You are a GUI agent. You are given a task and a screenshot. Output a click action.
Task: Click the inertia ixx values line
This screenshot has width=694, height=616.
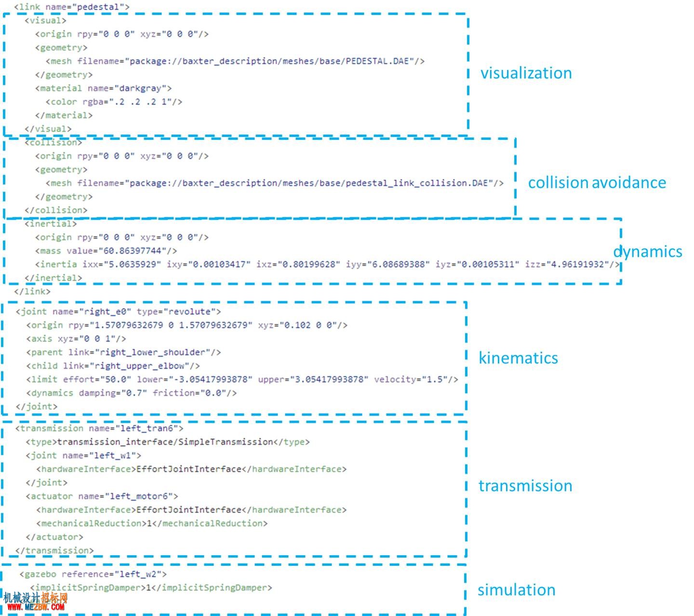pyautogui.click(x=327, y=264)
